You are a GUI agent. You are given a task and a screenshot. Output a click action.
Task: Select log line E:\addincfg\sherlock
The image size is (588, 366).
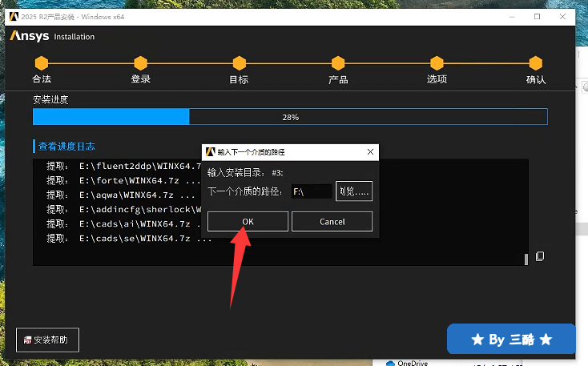(x=123, y=209)
